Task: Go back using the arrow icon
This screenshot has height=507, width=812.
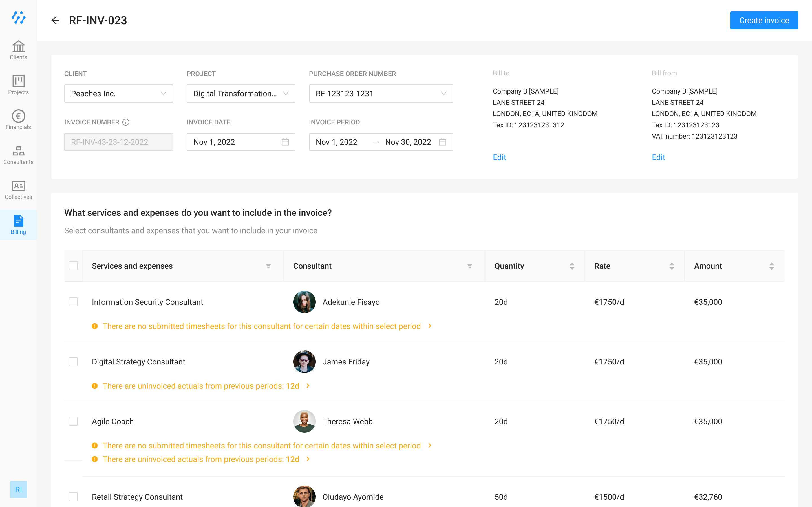Action: pyautogui.click(x=55, y=21)
